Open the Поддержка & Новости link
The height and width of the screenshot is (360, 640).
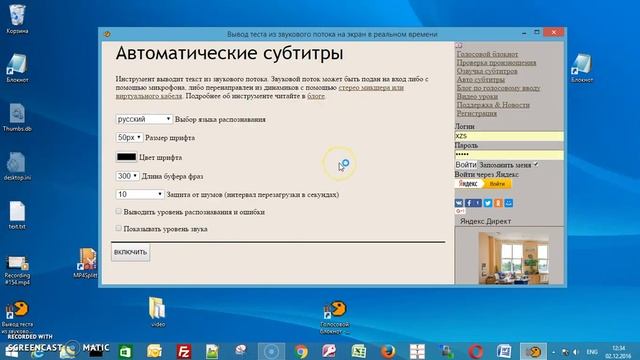pos(493,105)
